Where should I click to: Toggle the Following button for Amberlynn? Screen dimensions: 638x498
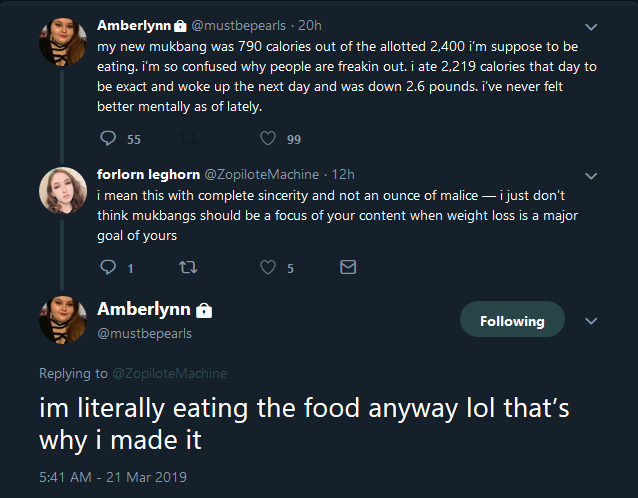[512, 319]
